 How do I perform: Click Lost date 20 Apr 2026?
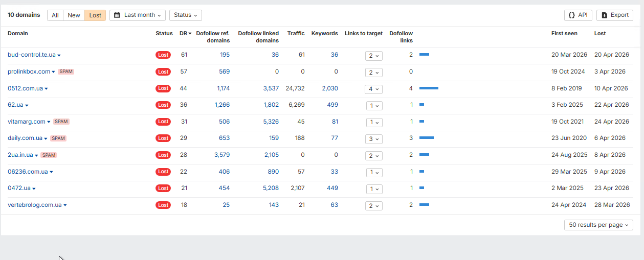(612, 55)
